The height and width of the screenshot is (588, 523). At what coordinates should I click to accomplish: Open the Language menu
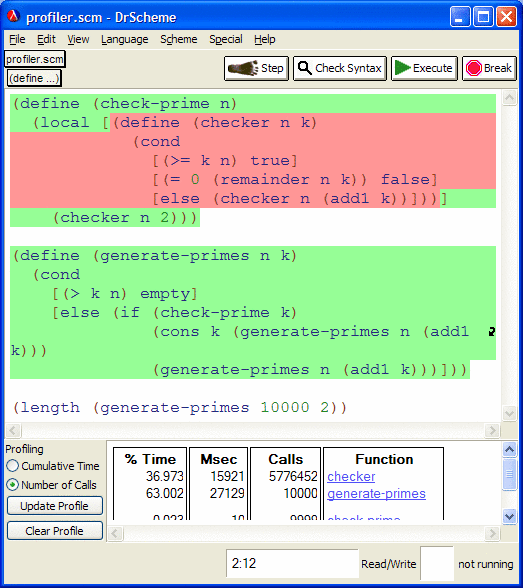pos(124,39)
